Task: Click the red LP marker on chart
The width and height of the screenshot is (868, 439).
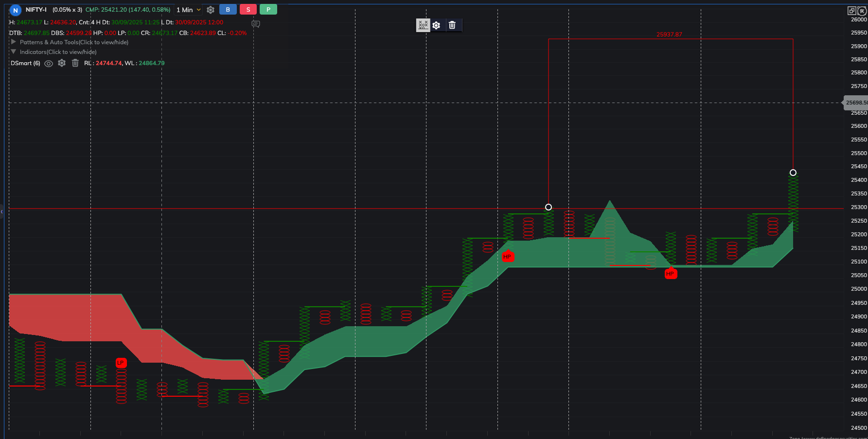Action: click(x=121, y=363)
